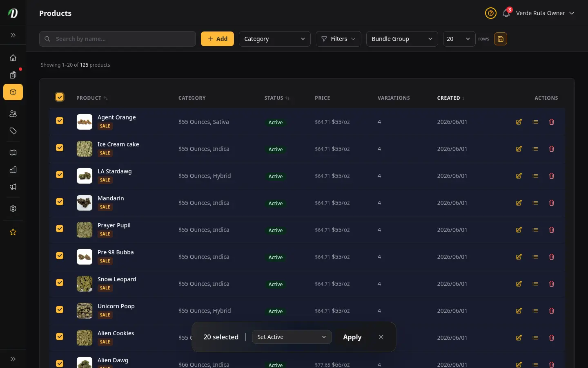The width and height of the screenshot is (588, 368).
Task: Open variations list for Pre 98 Bubba
Action: tap(535, 257)
